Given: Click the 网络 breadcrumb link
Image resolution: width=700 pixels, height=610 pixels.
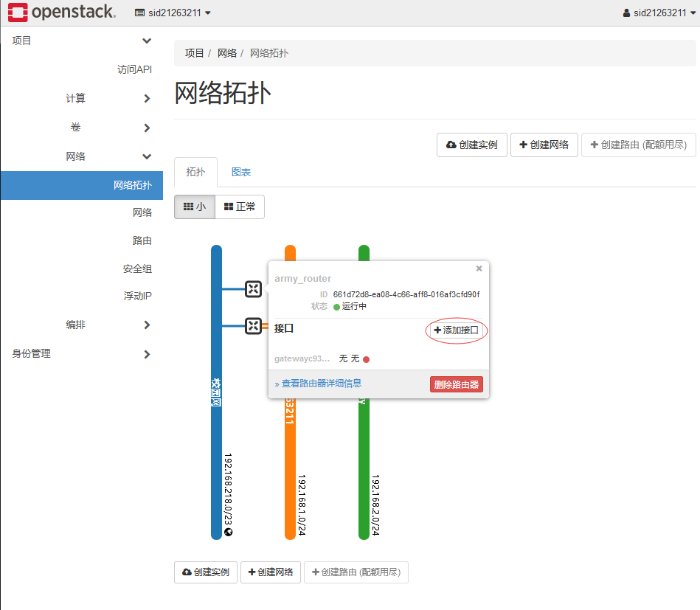Looking at the screenshot, I should click(226, 53).
